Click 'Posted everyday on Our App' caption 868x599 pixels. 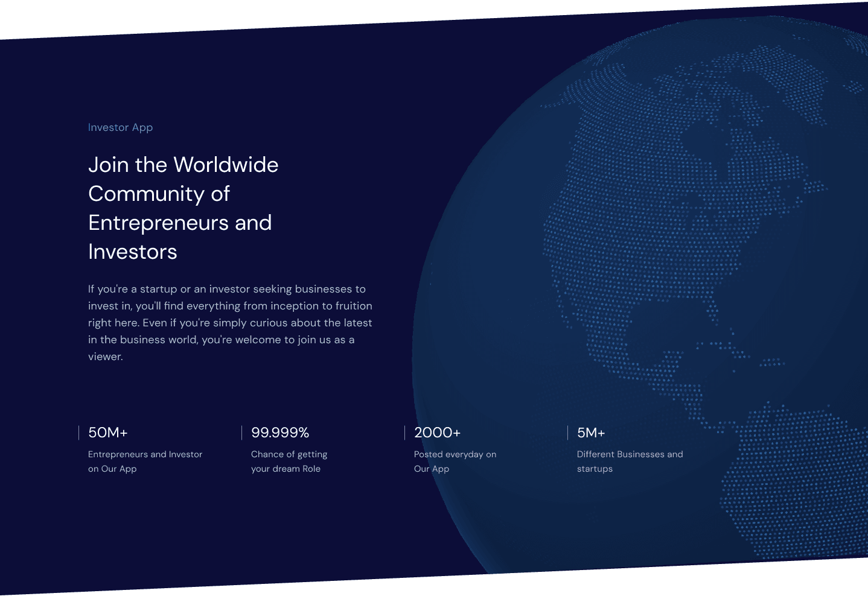(455, 461)
